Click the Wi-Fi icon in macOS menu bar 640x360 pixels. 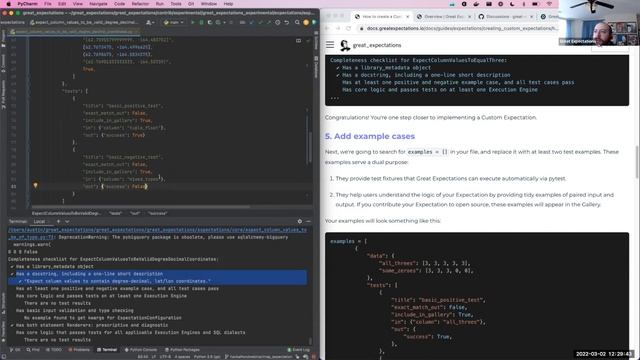coord(549,4)
